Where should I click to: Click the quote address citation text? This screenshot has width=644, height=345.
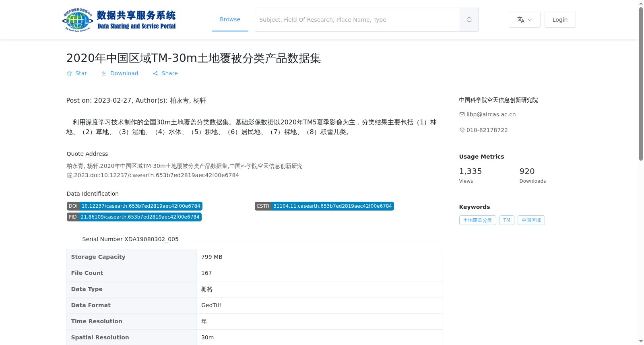184,171
